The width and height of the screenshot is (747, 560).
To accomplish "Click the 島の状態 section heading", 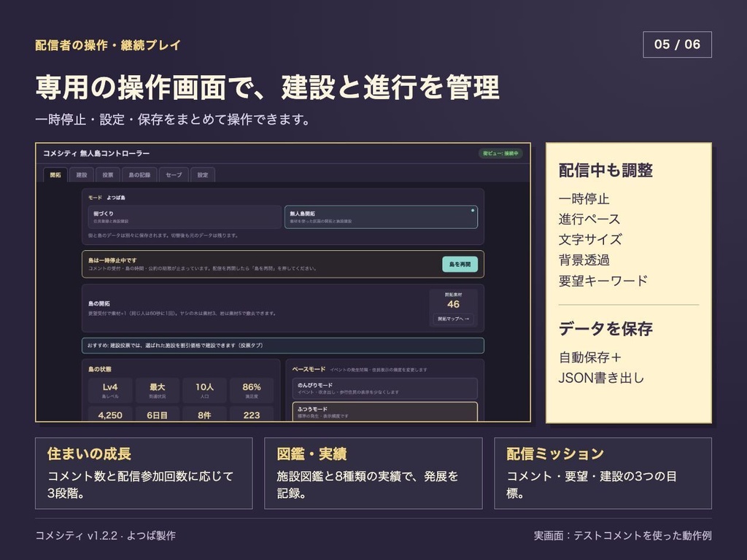I will (99, 369).
